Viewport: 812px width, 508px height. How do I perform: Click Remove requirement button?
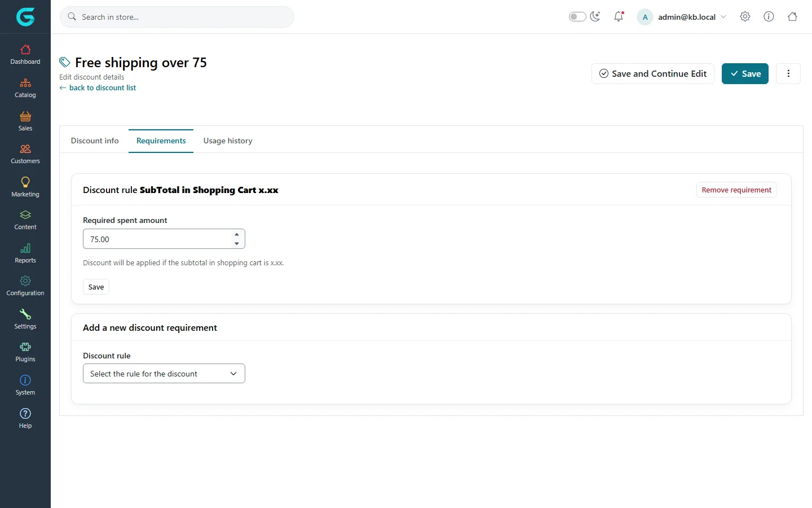point(736,190)
